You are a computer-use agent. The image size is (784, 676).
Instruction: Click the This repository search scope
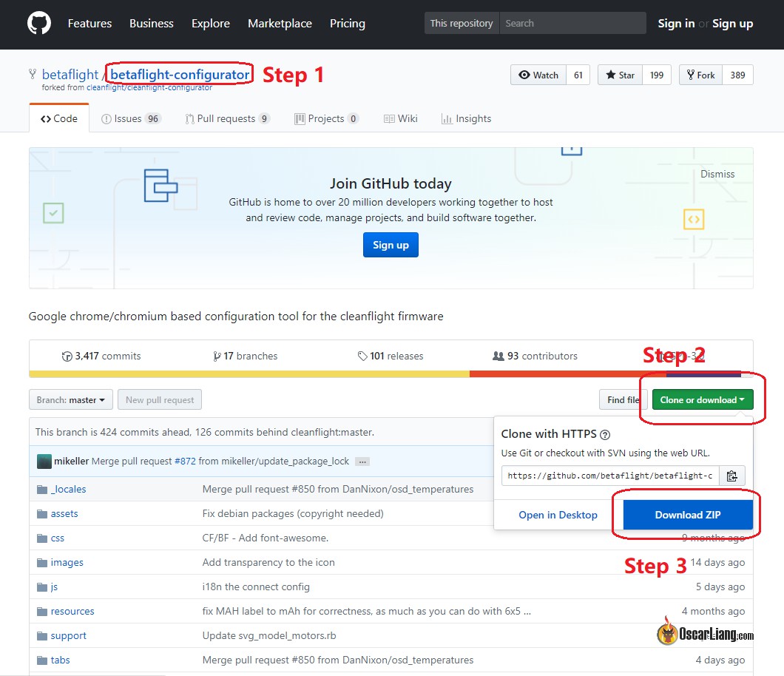462,23
